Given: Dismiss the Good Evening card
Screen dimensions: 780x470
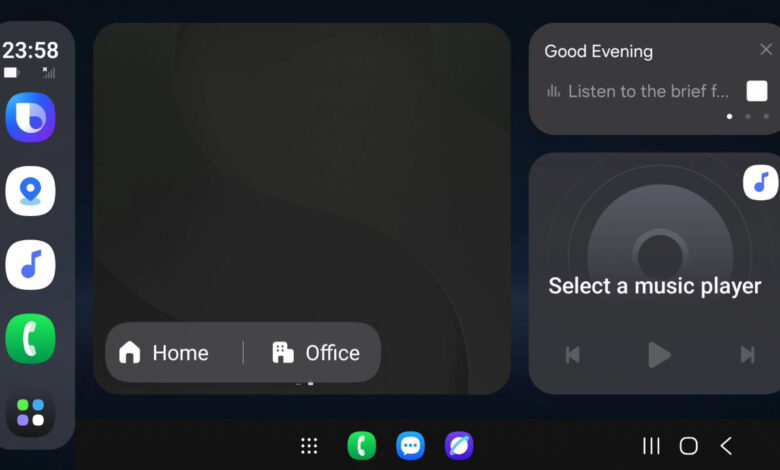Looking at the screenshot, I should click(x=766, y=49).
